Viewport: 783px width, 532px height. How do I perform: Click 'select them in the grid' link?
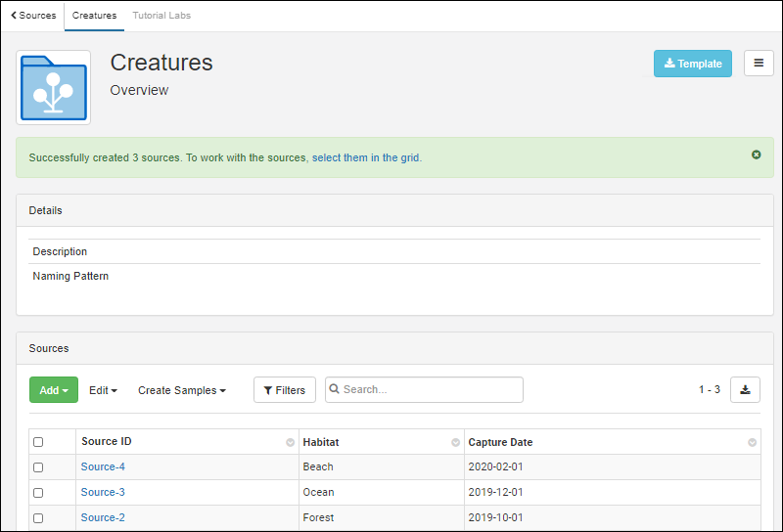(x=366, y=157)
